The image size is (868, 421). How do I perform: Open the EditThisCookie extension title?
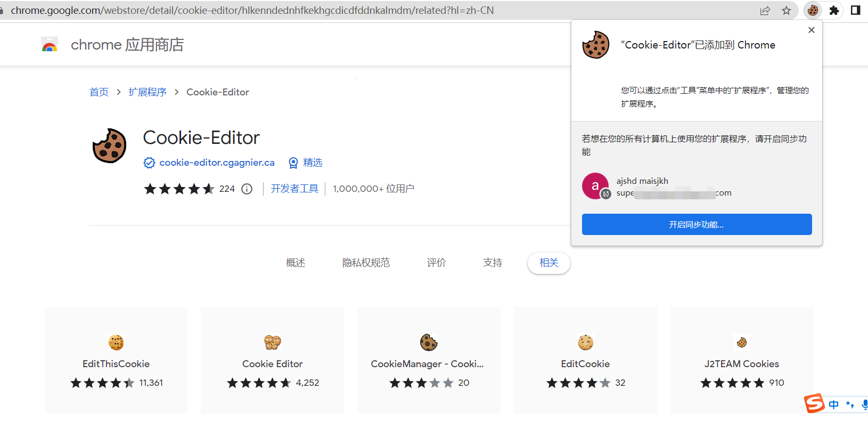click(x=116, y=364)
